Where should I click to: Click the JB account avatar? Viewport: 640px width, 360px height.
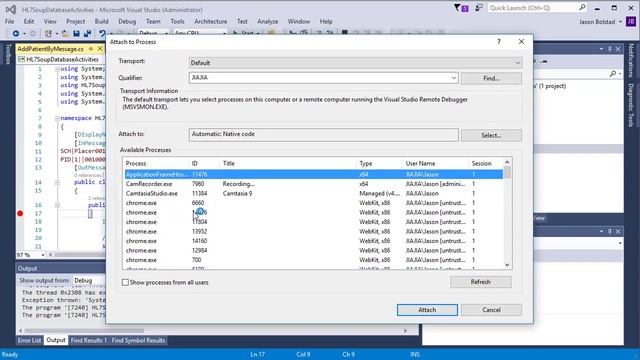click(631, 21)
